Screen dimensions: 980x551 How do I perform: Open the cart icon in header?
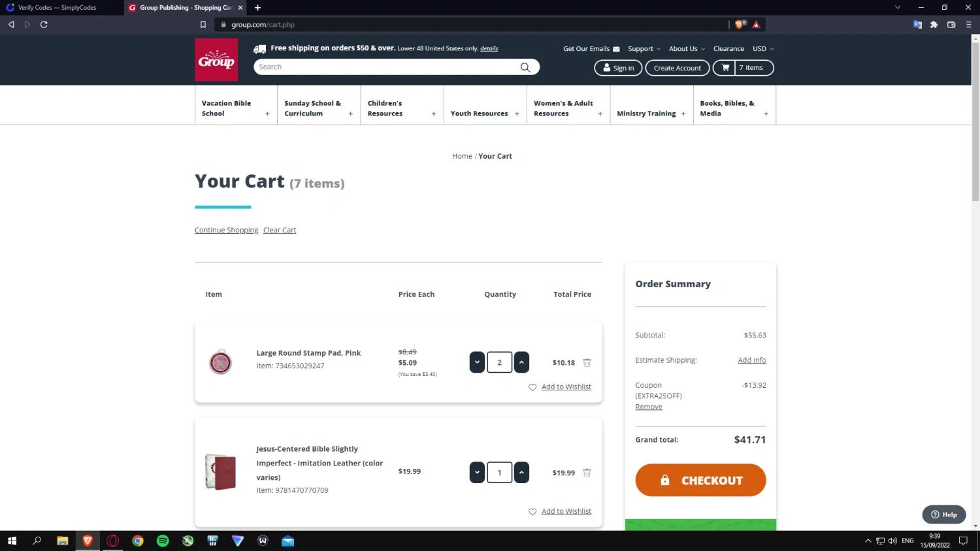[x=725, y=68]
